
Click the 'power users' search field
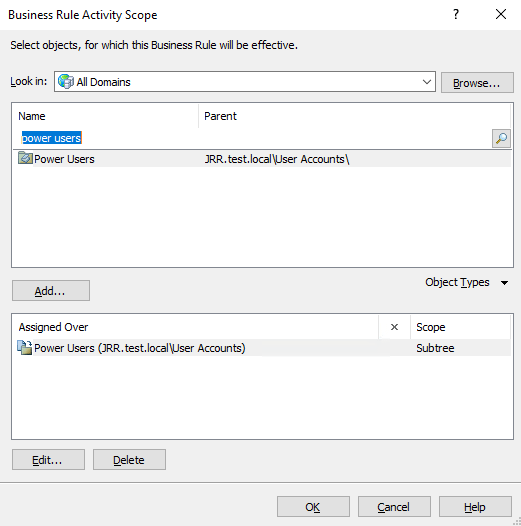coord(252,138)
